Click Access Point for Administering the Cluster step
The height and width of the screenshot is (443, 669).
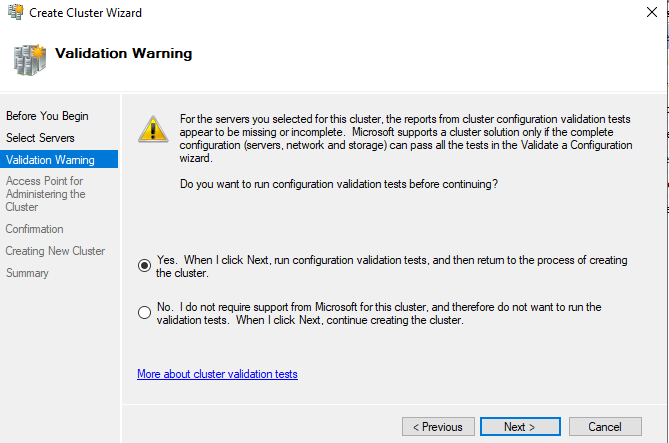pyautogui.click(x=45, y=194)
